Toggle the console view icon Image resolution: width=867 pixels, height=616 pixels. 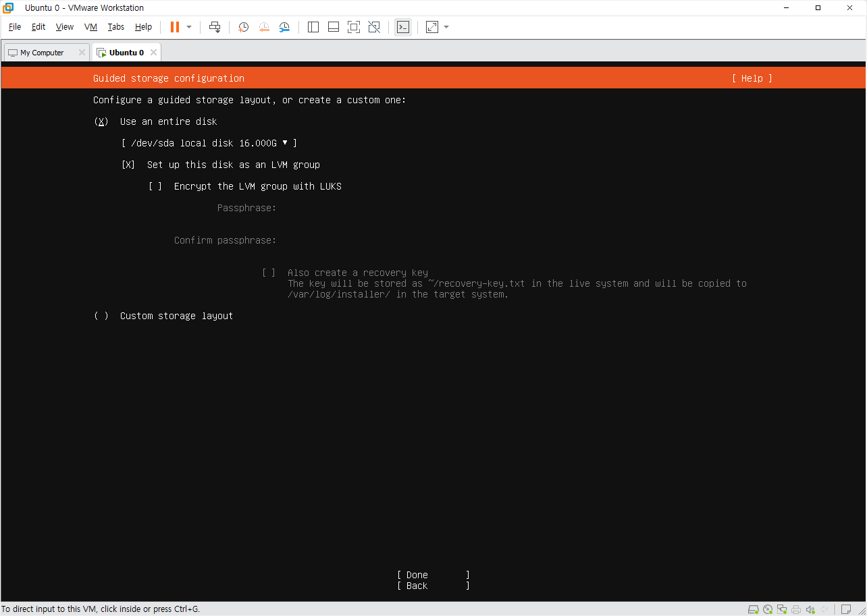tap(403, 27)
